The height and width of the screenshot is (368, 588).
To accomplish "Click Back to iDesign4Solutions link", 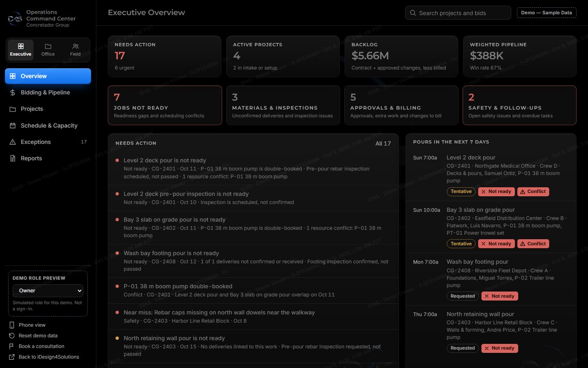I will coord(49,357).
